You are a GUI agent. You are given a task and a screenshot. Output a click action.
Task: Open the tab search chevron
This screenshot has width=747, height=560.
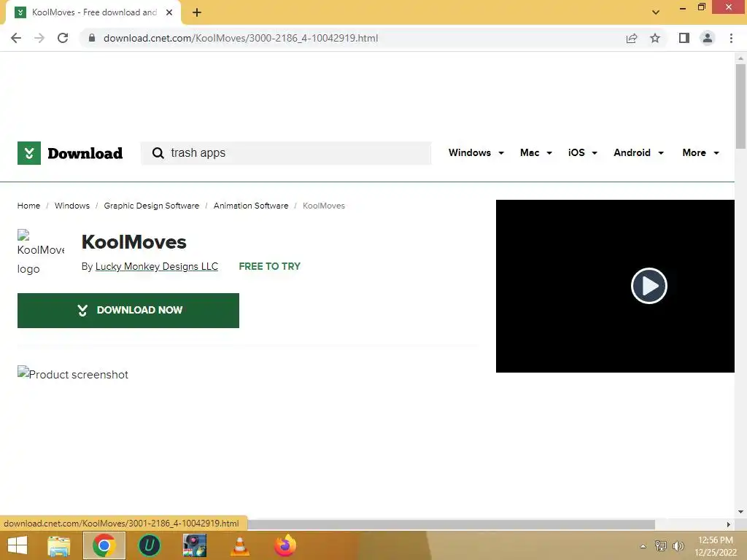pyautogui.click(x=656, y=12)
